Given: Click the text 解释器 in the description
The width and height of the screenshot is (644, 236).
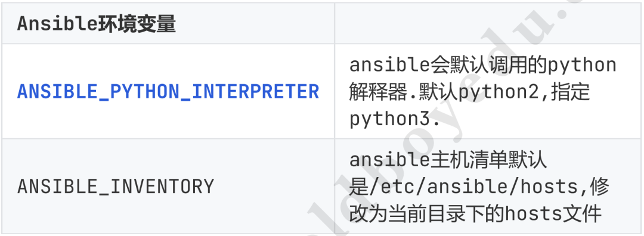Looking at the screenshot, I should point(377,92).
